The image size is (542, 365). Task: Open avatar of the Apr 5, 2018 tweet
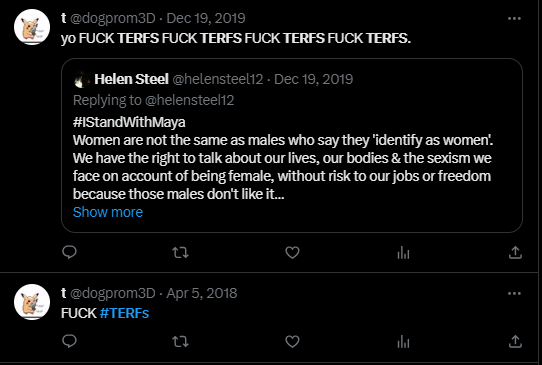(x=32, y=302)
